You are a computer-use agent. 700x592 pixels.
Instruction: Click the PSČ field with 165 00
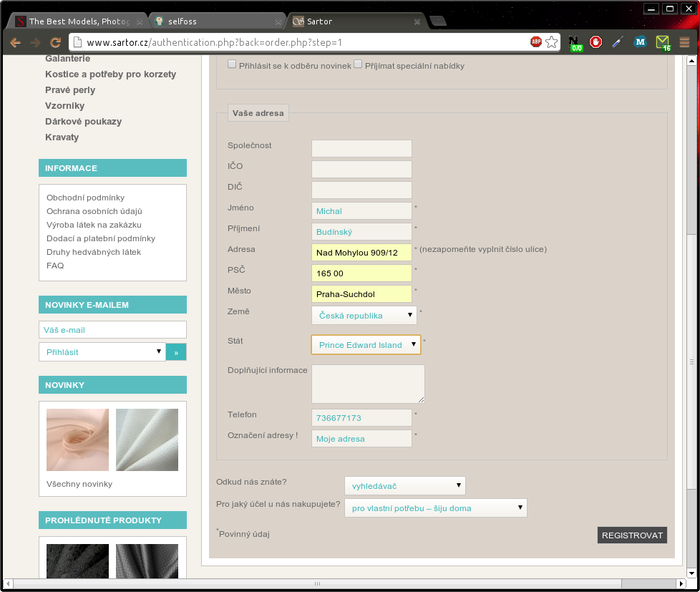361,273
